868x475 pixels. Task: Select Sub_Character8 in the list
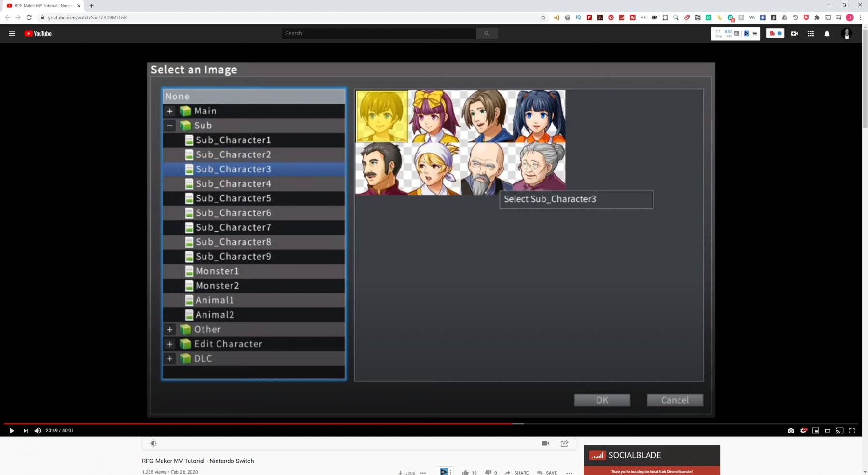coord(254,242)
